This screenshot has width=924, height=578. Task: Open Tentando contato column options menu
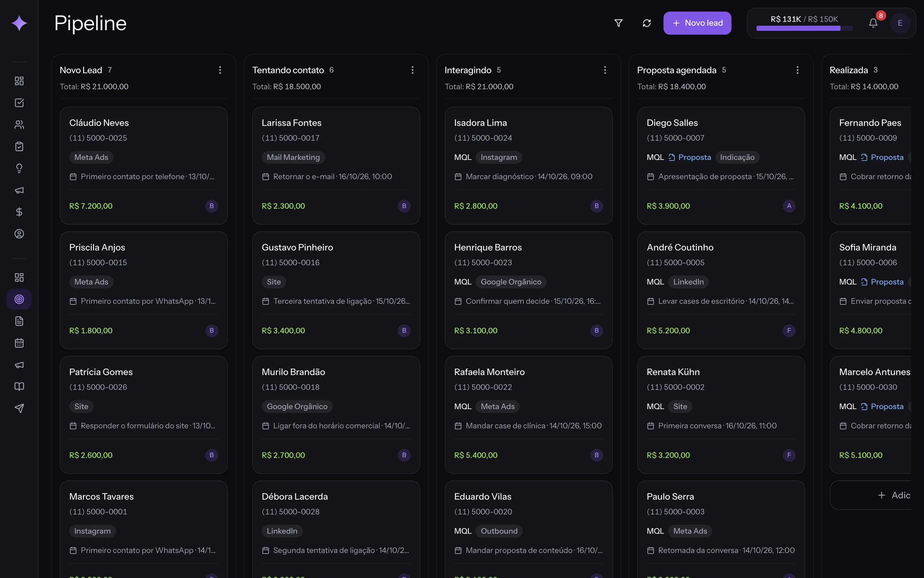(412, 70)
